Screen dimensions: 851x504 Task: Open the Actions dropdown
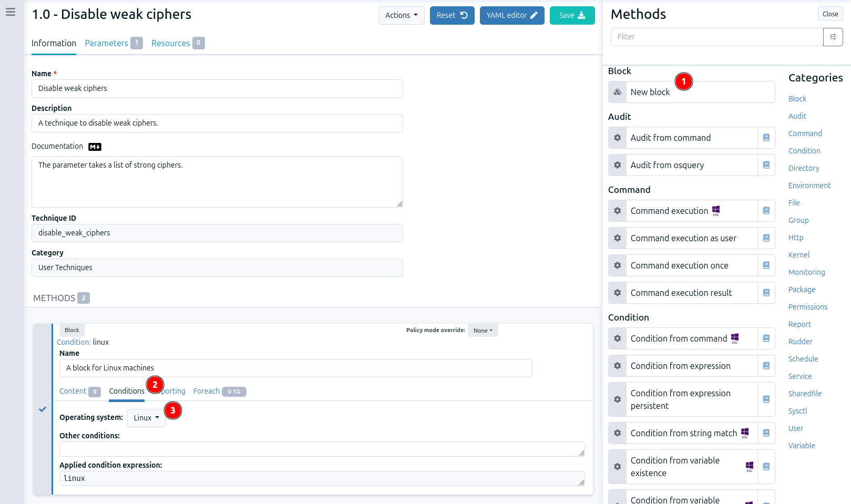click(x=401, y=15)
